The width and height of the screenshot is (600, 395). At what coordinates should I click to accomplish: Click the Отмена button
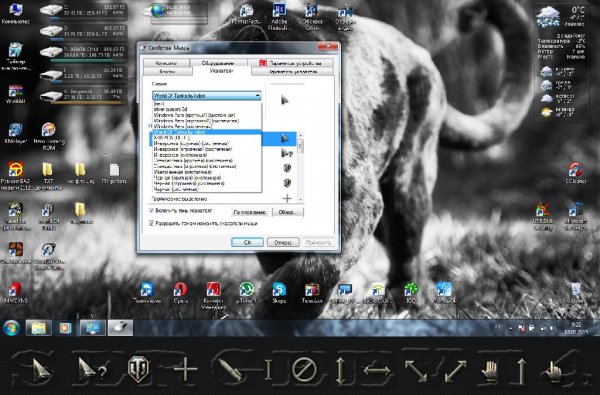[283, 242]
